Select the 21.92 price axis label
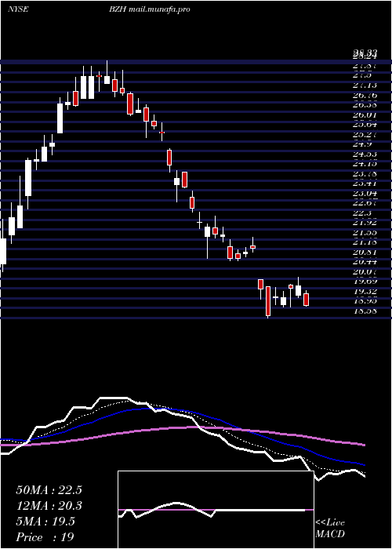The width and height of the screenshot is (392, 549). tap(365, 223)
